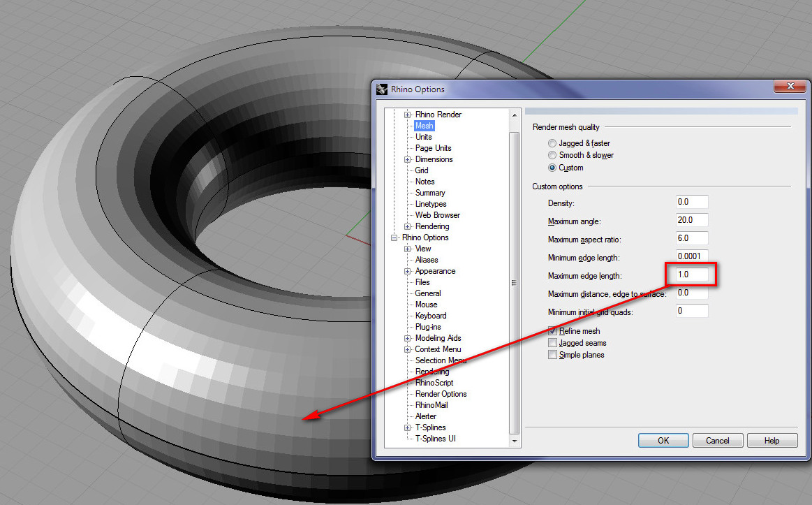The image size is (812, 505).
Task: Open the Units settings page
Action: [423, 137]
